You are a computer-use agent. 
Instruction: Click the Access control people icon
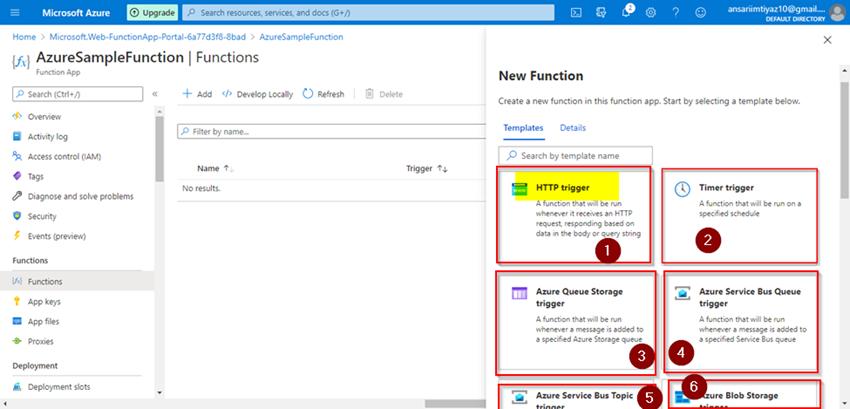pos(17,157)
